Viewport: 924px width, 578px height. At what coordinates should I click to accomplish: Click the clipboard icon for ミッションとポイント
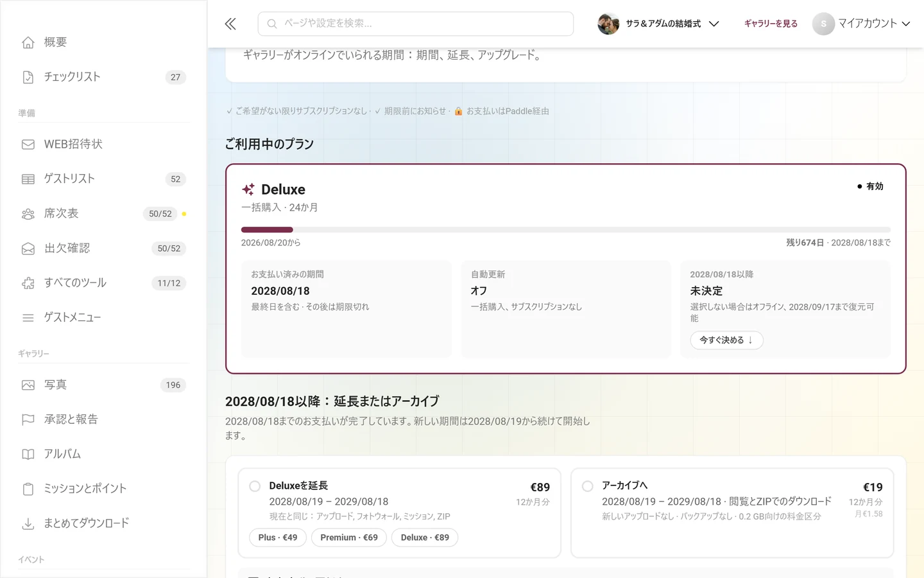click(28, 489)
